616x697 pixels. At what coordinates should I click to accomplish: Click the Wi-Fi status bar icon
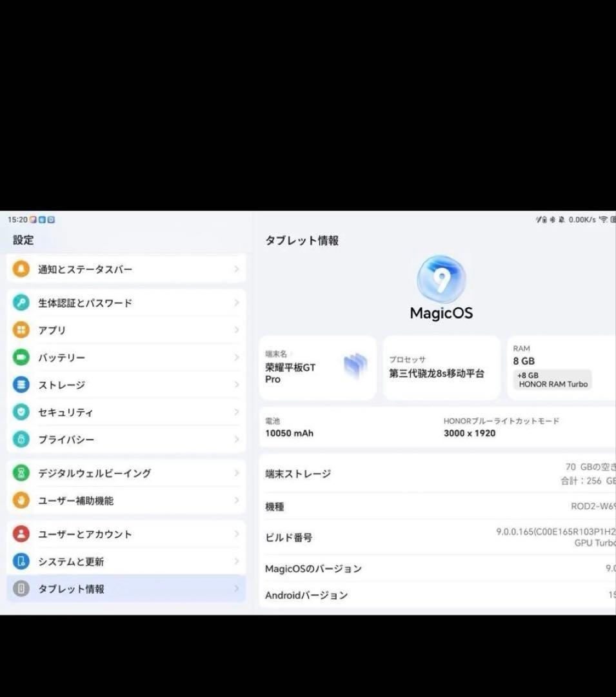(604, 219)
